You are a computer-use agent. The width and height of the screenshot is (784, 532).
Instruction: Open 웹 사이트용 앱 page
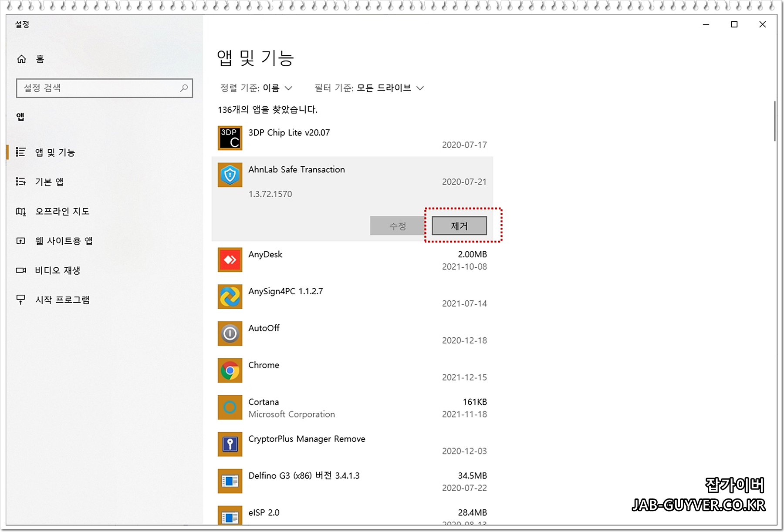pyautogui.click(x=105, y=241)
